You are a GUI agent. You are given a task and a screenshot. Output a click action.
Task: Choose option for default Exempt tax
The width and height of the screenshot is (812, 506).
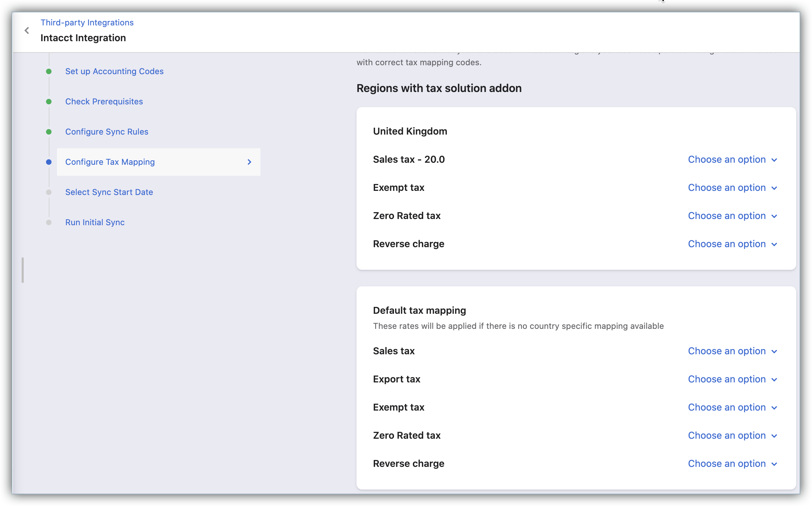coord(733,407)
